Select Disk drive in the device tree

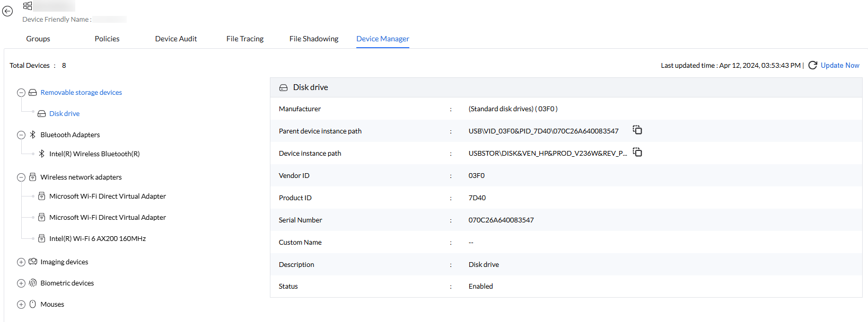[x=64, y=113]
